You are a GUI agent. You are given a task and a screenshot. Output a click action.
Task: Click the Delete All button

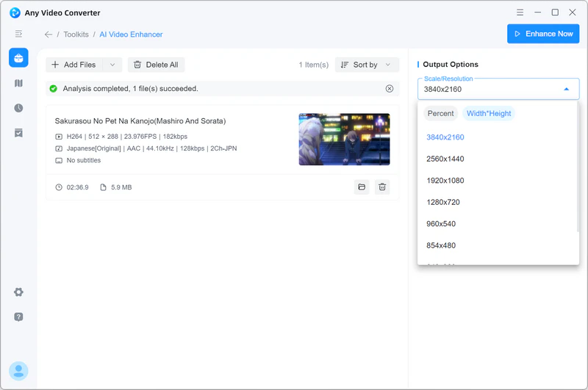coord(156,65)
